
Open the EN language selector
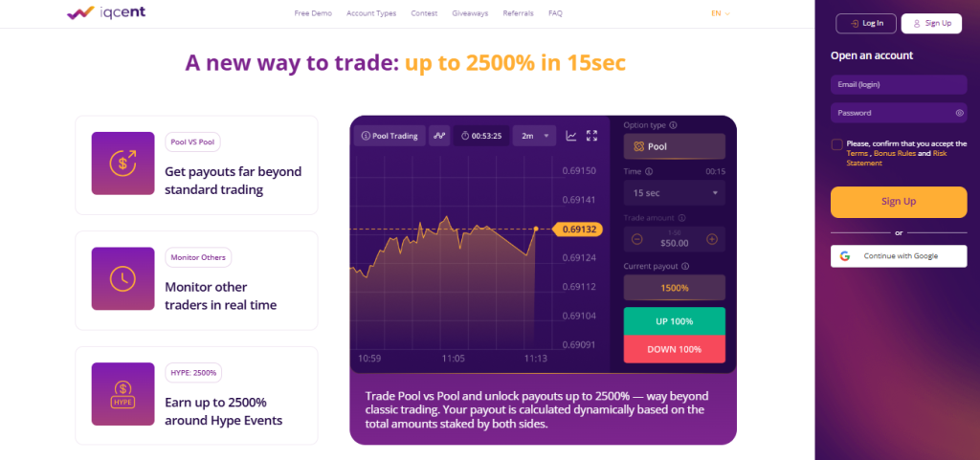[721, 14]
